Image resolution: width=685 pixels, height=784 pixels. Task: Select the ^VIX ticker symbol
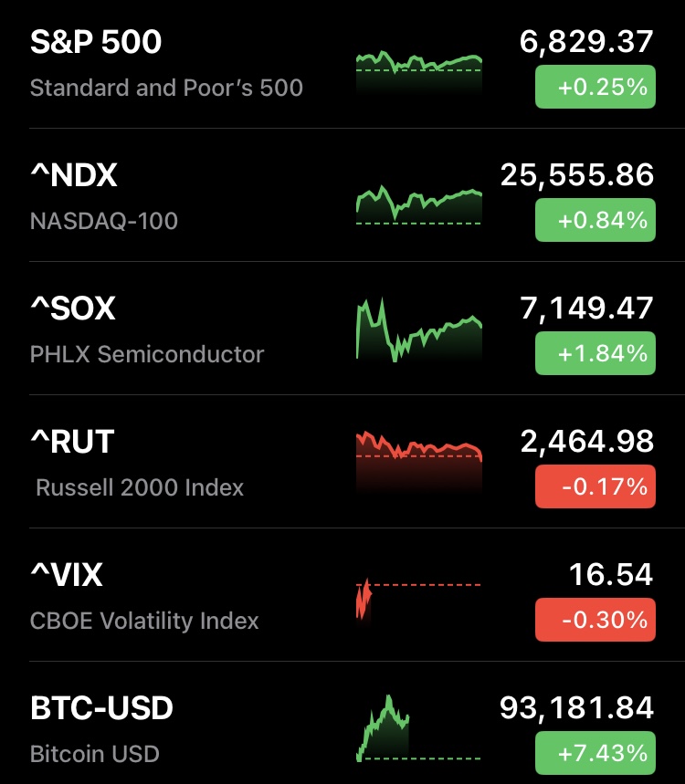pos(67,575)
